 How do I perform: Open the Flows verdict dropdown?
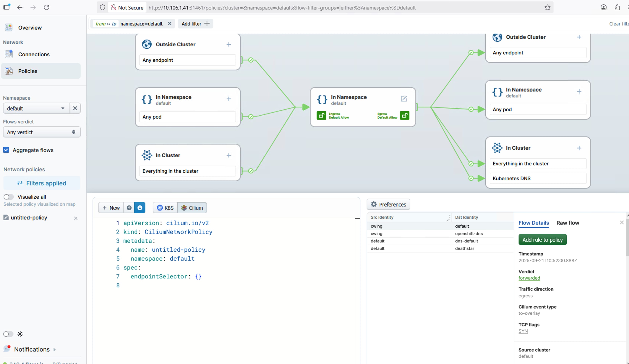(41, 132)
